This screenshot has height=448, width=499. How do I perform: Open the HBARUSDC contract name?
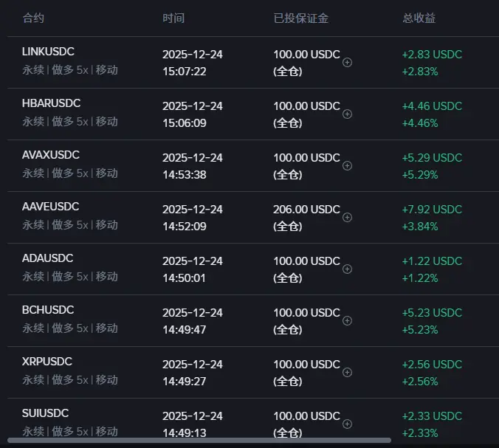(51, 103)
